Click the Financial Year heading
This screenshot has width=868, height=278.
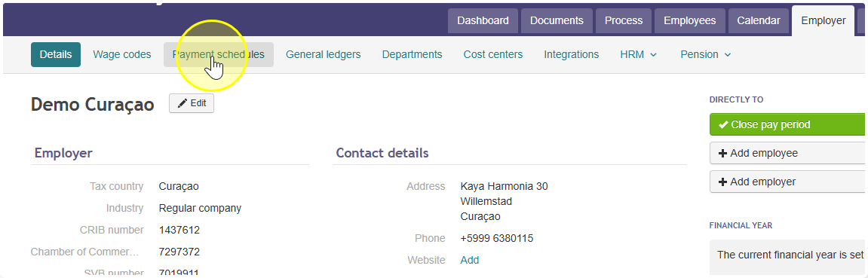(x=741, y=225)
